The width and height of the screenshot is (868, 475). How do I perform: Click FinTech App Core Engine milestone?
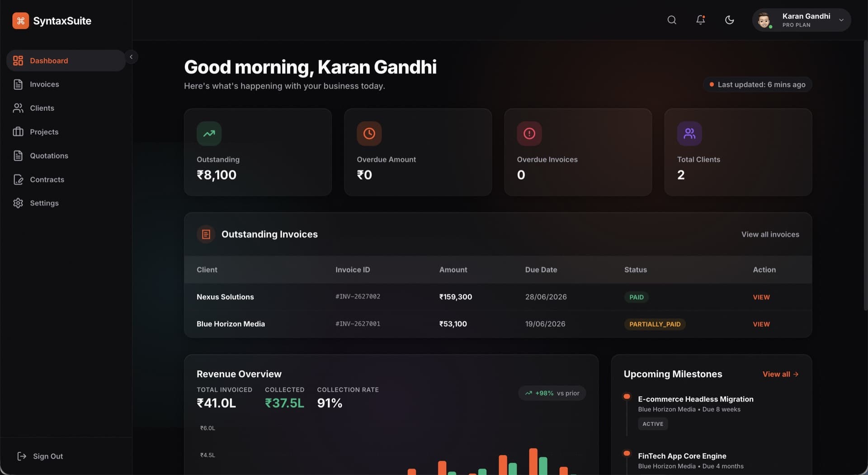pyautogui.click(x=682, y=456)
